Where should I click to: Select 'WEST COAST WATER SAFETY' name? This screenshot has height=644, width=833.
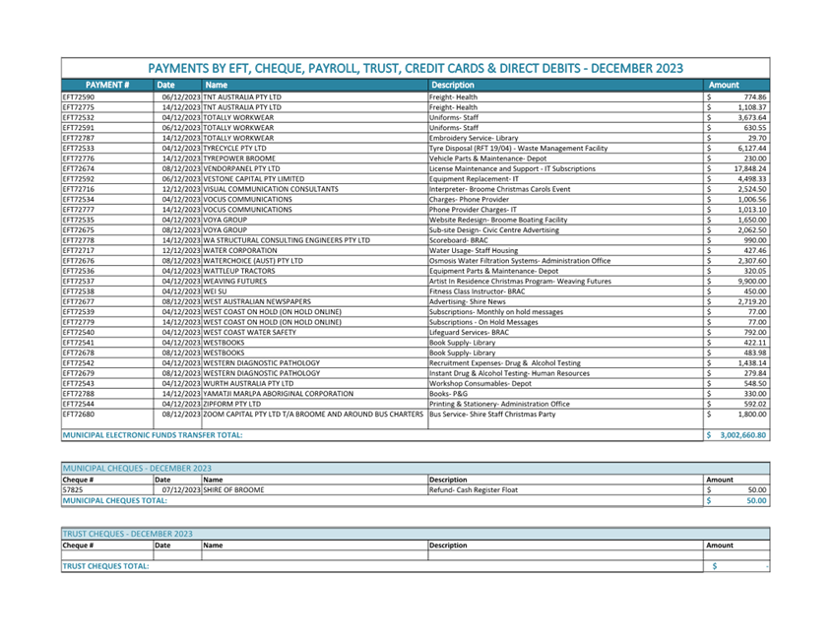click(x=250, y=332)
